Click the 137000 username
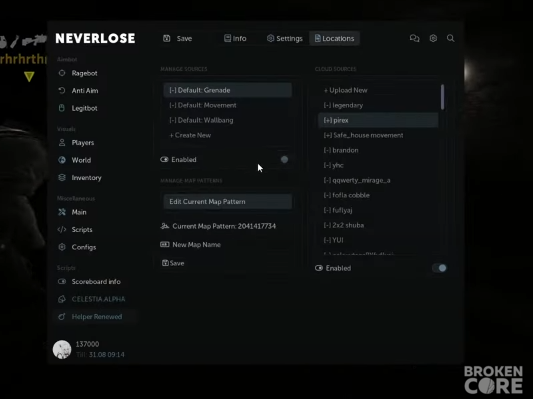This screenshot has height=399, width=533. pyautogui.click(x=87, y=344)
